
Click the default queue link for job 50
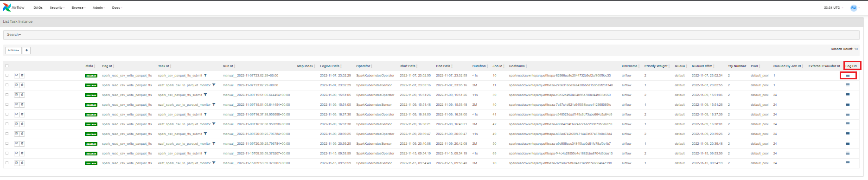pos(680,143)
